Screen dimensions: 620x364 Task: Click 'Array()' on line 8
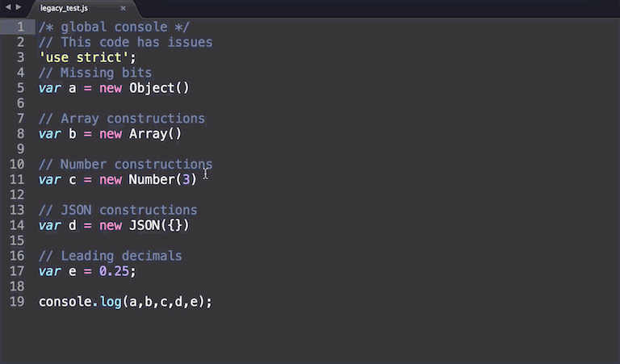155,134
